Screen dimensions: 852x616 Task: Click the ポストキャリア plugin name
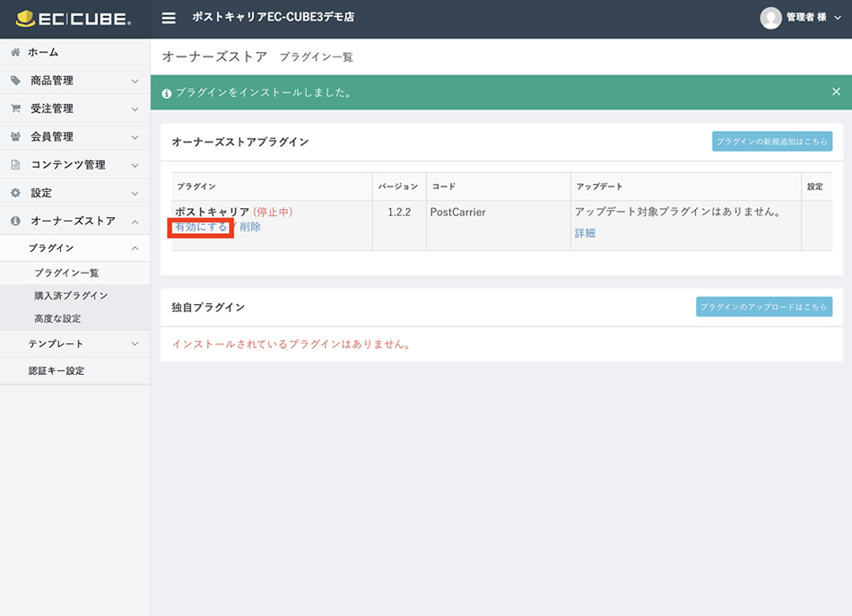point(212,212)
